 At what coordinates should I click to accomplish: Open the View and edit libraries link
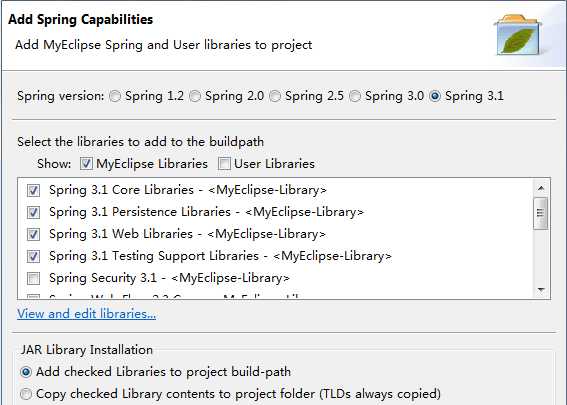click(86, 314)
